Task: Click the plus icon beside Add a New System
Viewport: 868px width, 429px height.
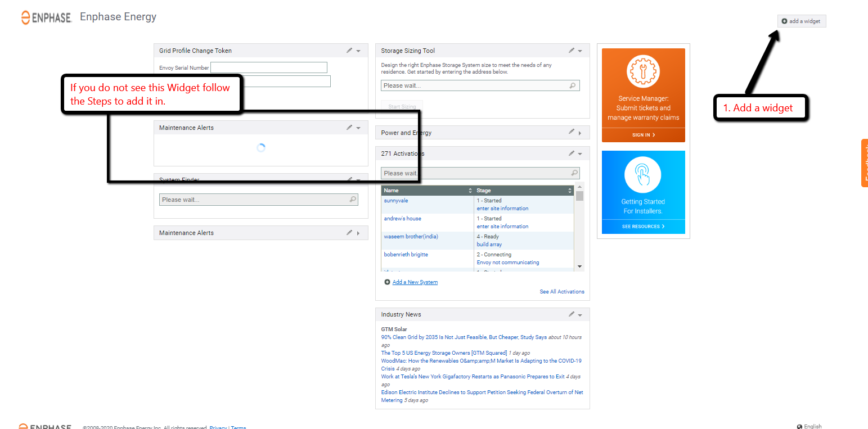Action: coord(387,282)
